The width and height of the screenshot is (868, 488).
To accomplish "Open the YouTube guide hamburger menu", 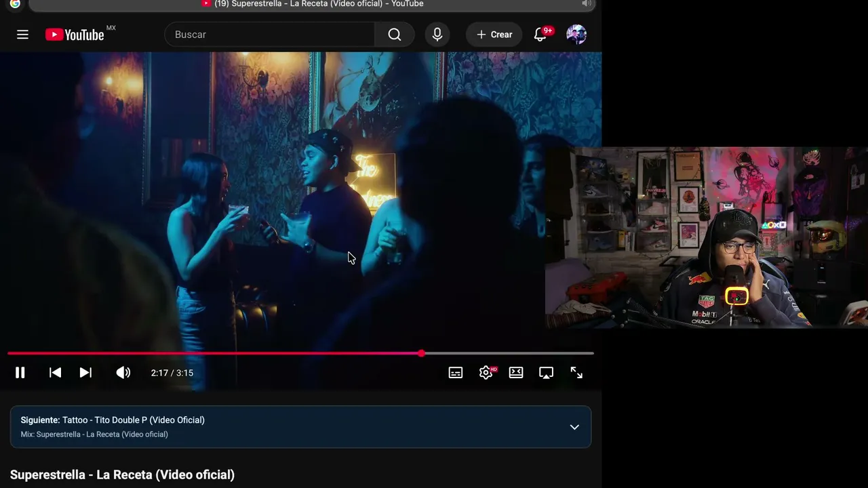I will tap(22, 35).
